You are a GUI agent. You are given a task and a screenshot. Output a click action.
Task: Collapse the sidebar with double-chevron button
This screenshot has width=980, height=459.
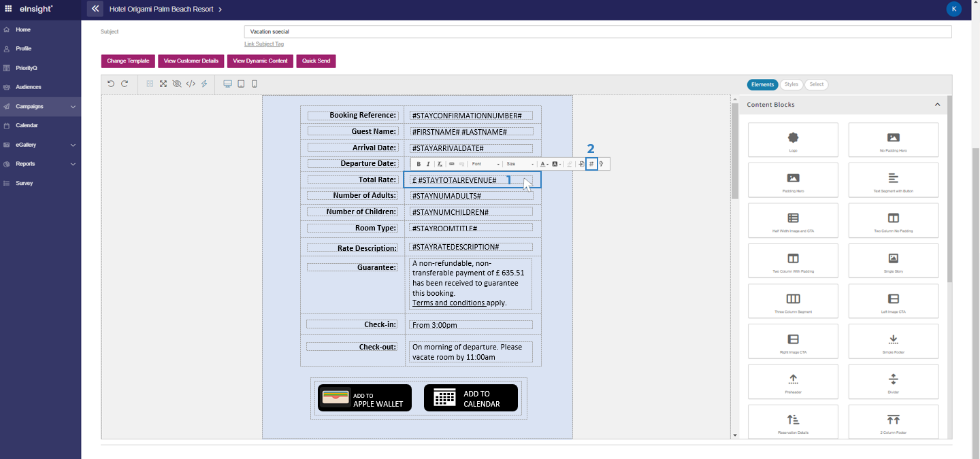click(95, 9)
